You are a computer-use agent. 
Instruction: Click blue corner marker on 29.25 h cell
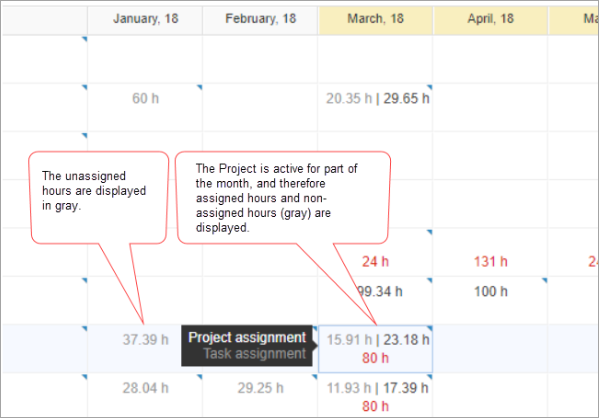point(314,377)
